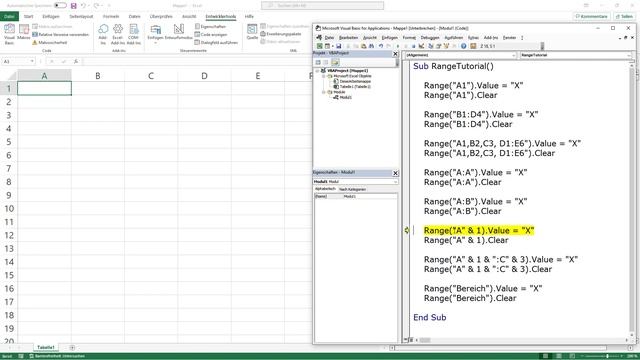The width and height of the screenshot is (640, 360).
Task: Open VBA Bearbeiten menu
Action: pyautogui.click(x=348, y=38)
